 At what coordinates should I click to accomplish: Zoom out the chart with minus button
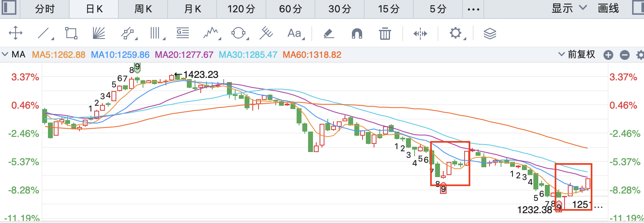click(624, 55)
